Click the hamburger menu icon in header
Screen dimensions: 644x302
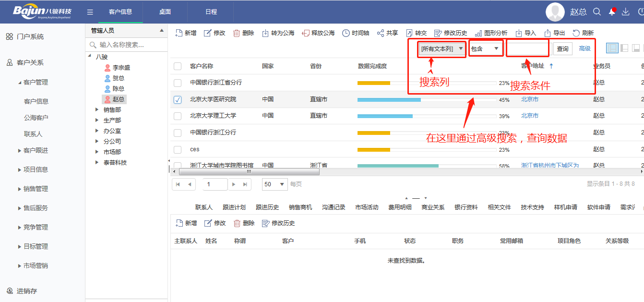(x=90, y=12)
